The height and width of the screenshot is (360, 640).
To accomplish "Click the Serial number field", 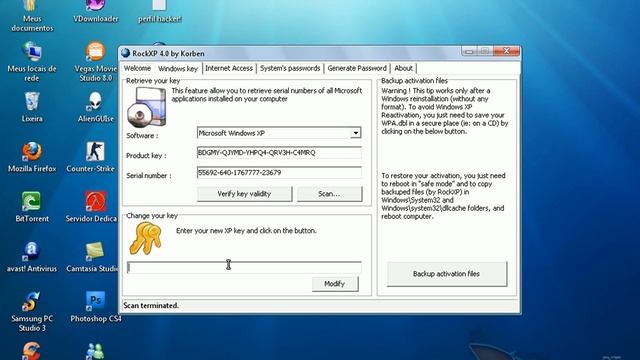I will (x=279, y=173).
